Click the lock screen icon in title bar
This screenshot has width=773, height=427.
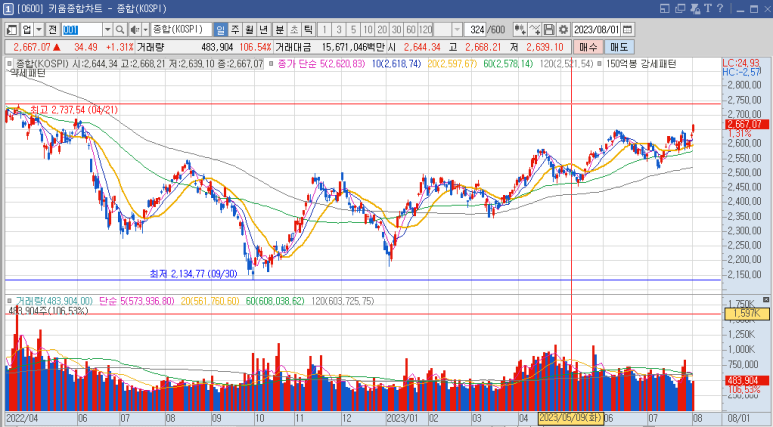coord(696,8)
